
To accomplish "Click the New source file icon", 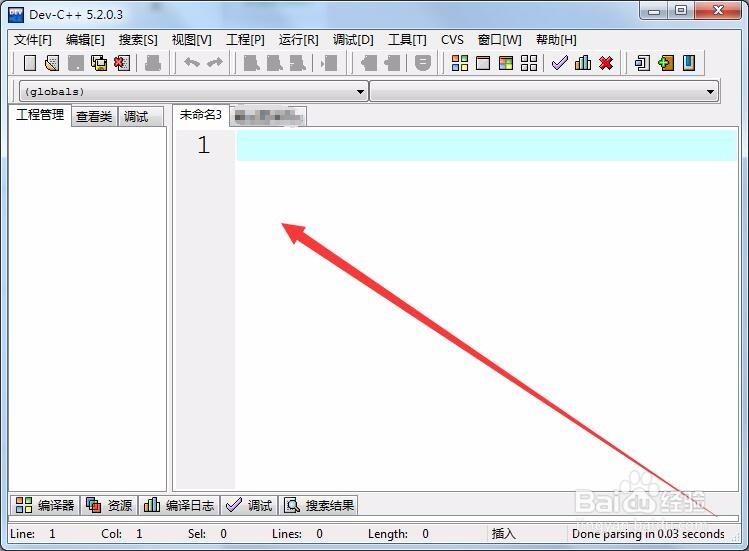I will [30, 63].
